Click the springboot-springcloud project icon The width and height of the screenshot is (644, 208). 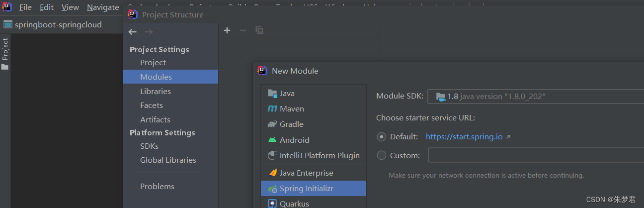tap(8, 24)
